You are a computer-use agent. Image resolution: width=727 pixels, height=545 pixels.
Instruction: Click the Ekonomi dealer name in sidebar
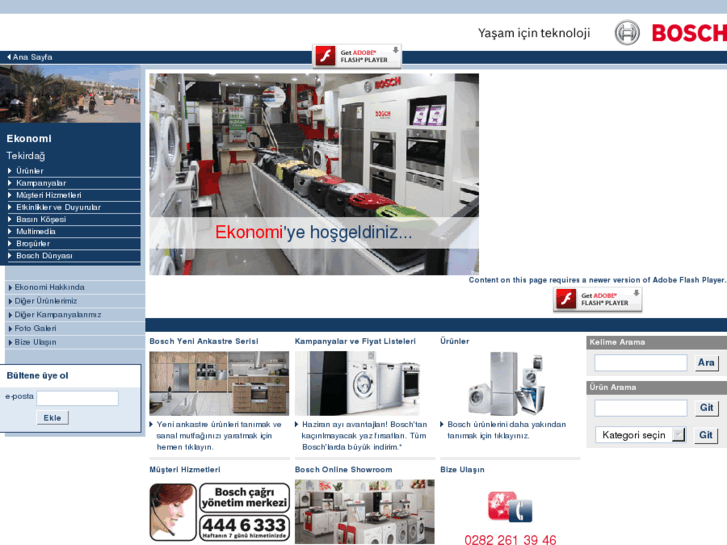29,139
